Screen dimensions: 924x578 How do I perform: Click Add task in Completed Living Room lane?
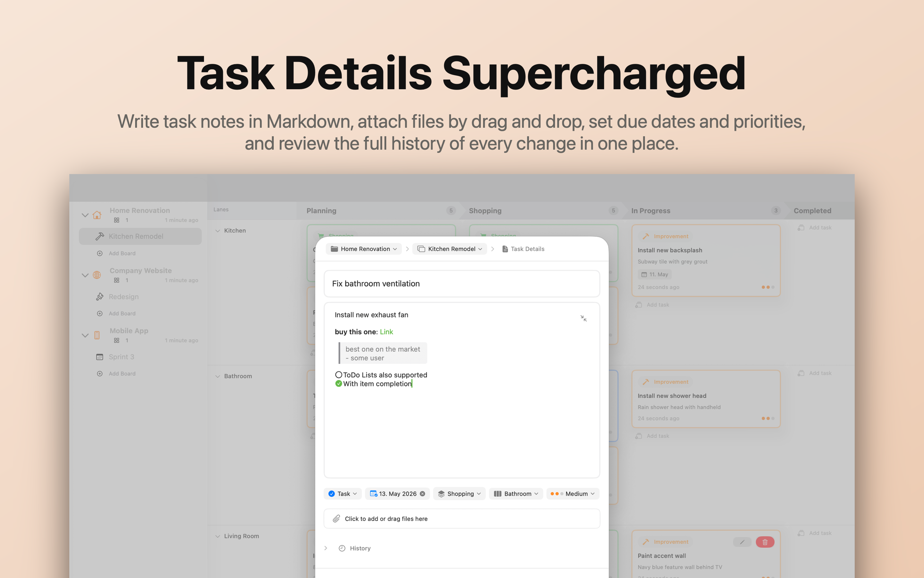(x=815, y=533)
